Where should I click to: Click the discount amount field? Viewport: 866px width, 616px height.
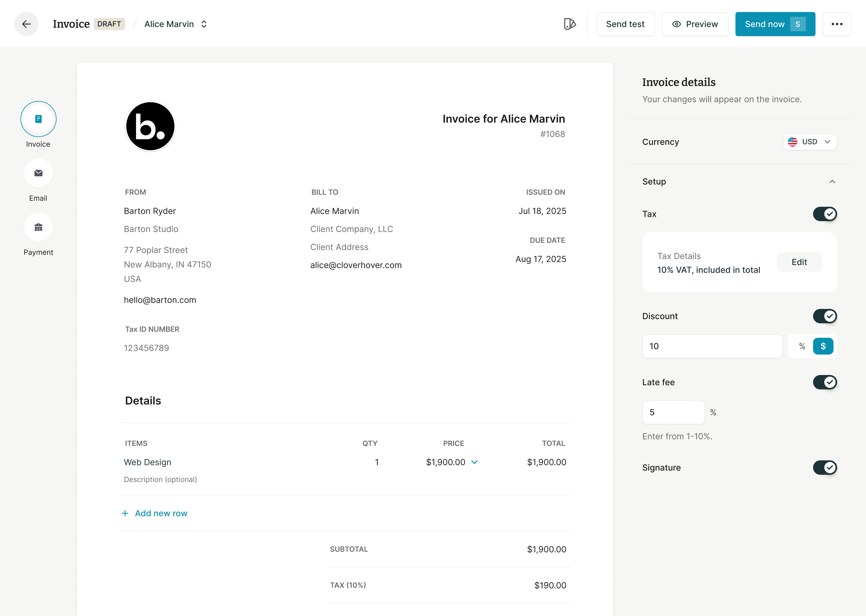point(712,346)
